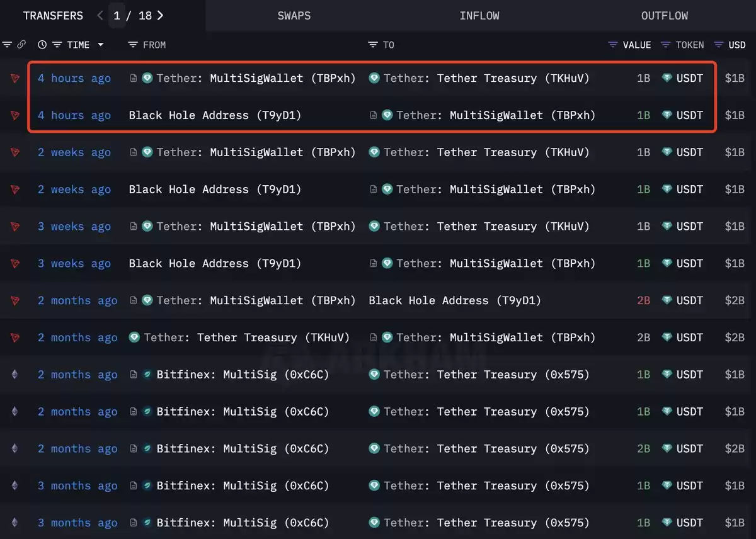Click '2 months ago' time in Black Hole recipient row
756x539 pixels.
click(77, 301)
